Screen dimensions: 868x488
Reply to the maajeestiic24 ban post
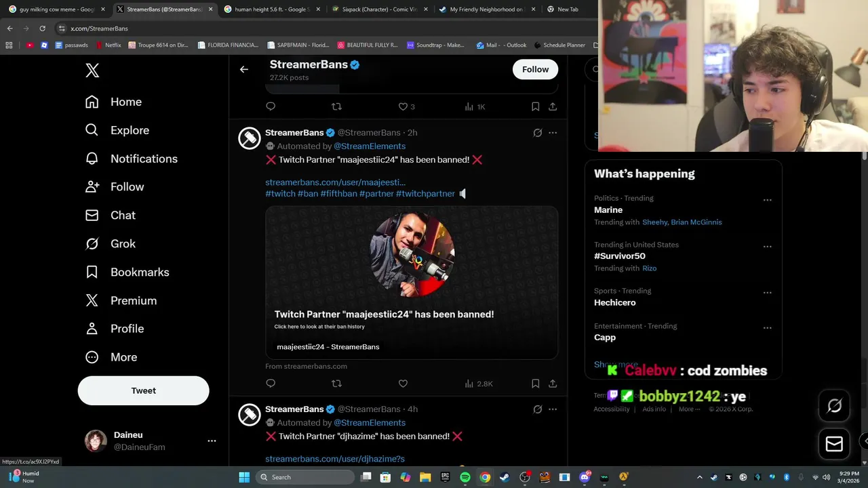[x=271, y=384]
